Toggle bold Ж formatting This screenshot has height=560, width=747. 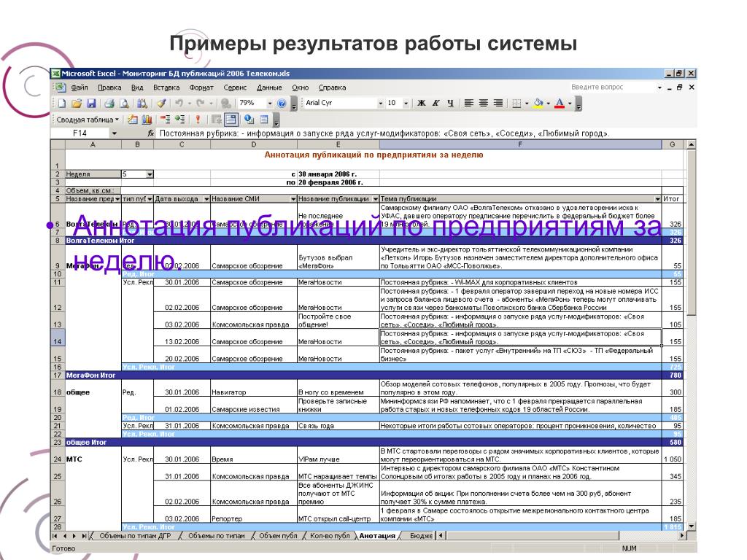pos(422,103)
